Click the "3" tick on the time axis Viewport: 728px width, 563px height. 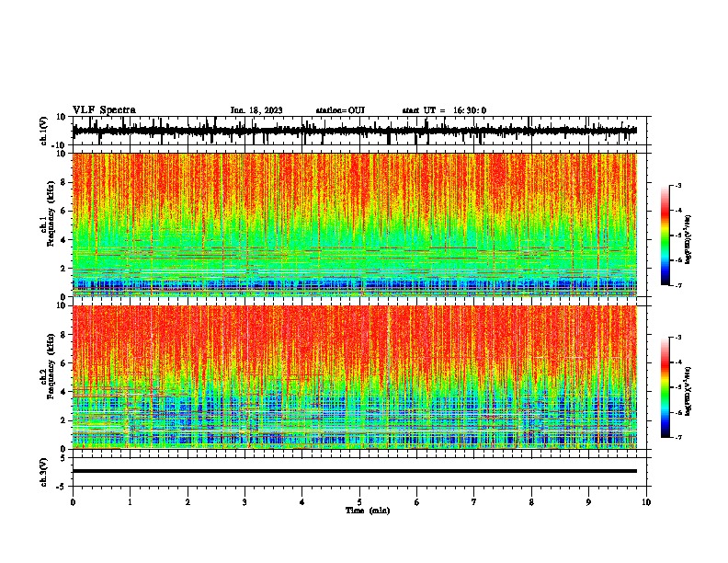[245, 502]
